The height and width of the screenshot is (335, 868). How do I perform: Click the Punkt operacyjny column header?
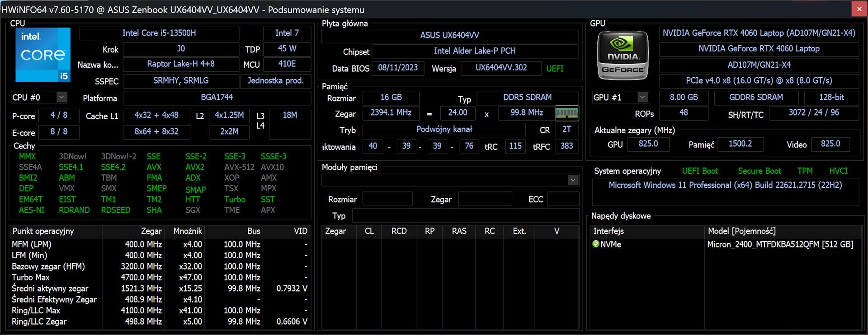[56, 231]
